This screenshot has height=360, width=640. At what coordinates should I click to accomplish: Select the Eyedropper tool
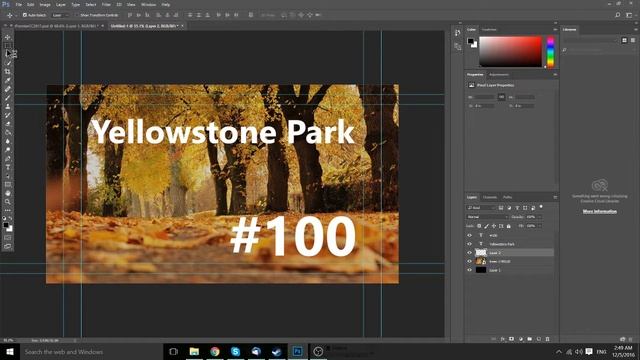tap(8, 80)
